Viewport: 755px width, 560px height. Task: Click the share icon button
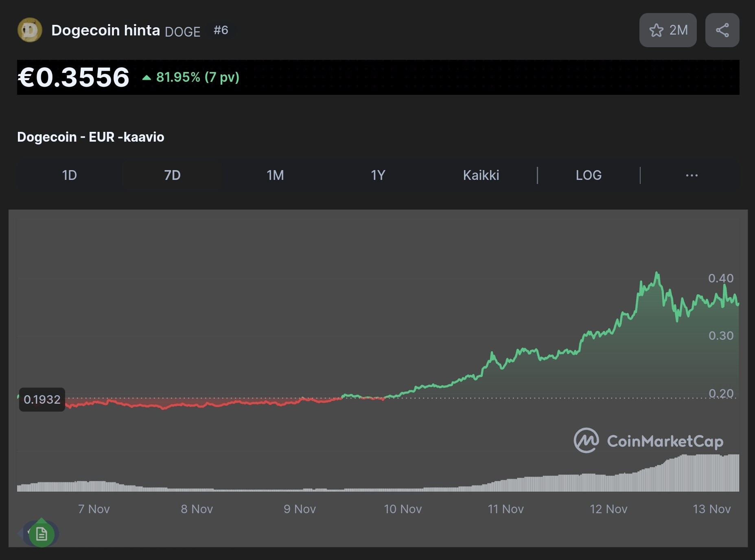pyautogui.click(x=722, y=30)
